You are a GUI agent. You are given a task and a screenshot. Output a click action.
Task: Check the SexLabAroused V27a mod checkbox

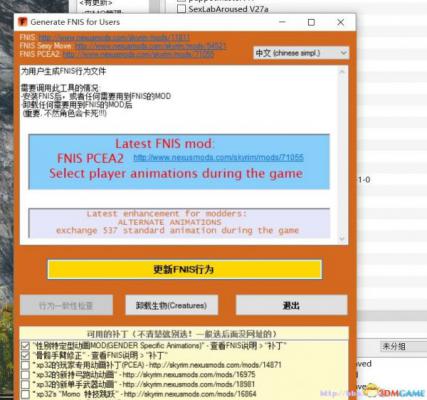pos(181,9)
